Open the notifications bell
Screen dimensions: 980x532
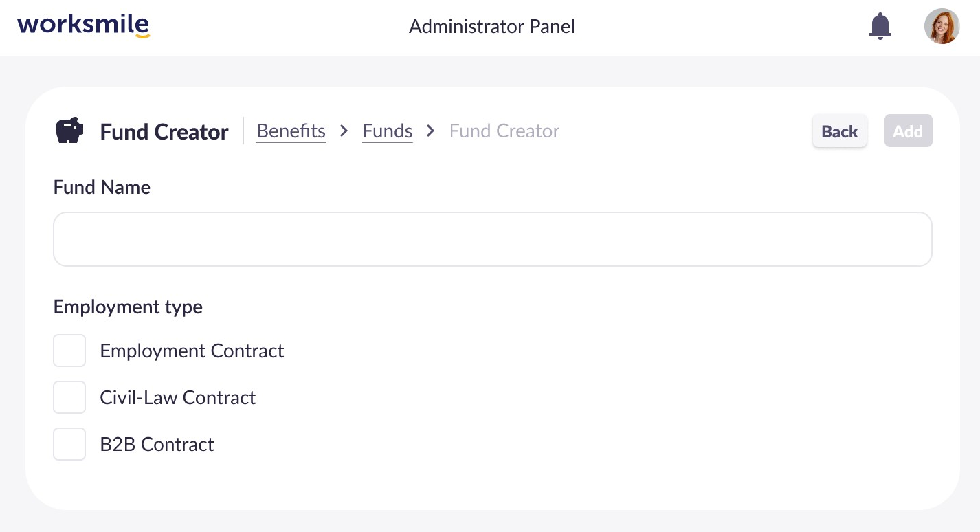point(880,27)
